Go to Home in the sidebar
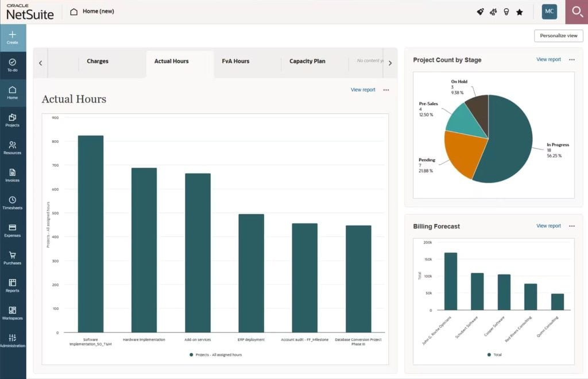The width and height of the screenshot is (588, 379). pyautogui.click(x=13, y=93)
